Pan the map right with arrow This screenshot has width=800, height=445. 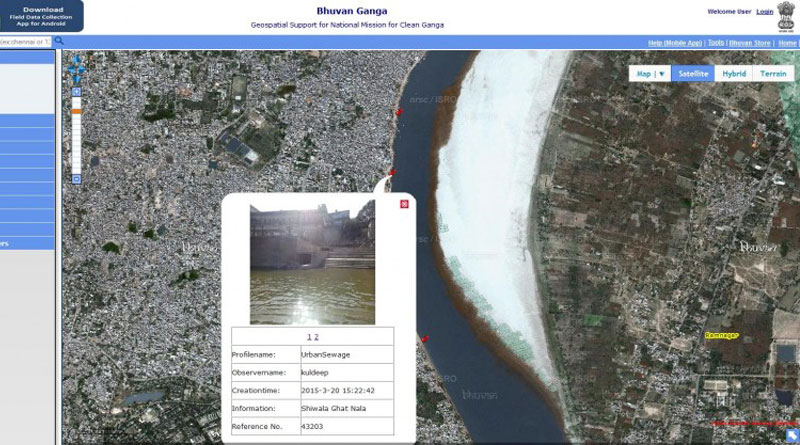(82, 69)
